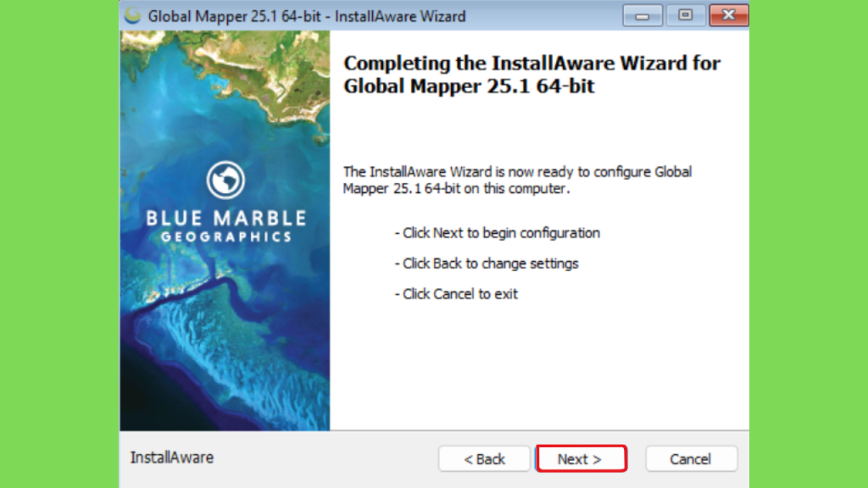Select the Completing the InstallAware Wizard heading
The height and width of the screenshot is (488, 868).
pyautogui.click(x=531, y=75)
